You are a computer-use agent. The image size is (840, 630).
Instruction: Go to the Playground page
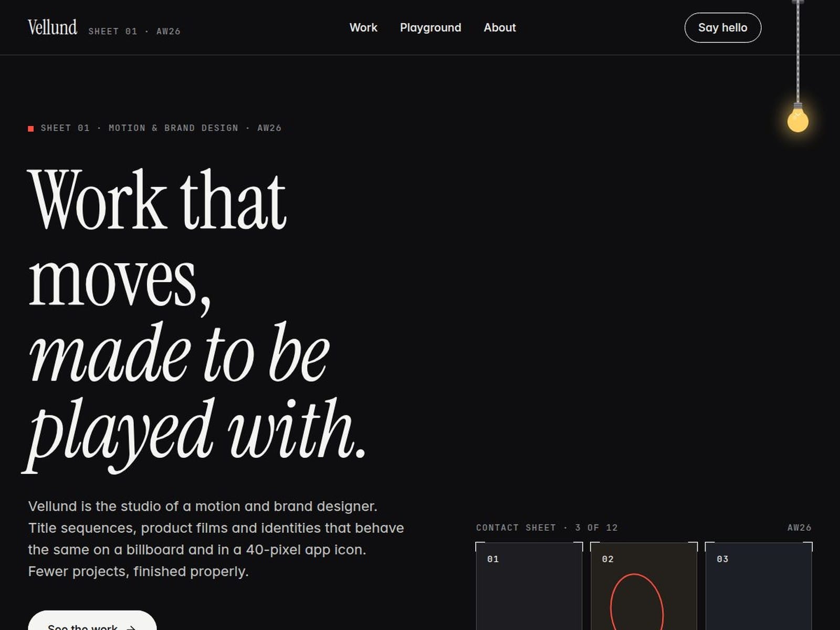(x=430, y=27)
